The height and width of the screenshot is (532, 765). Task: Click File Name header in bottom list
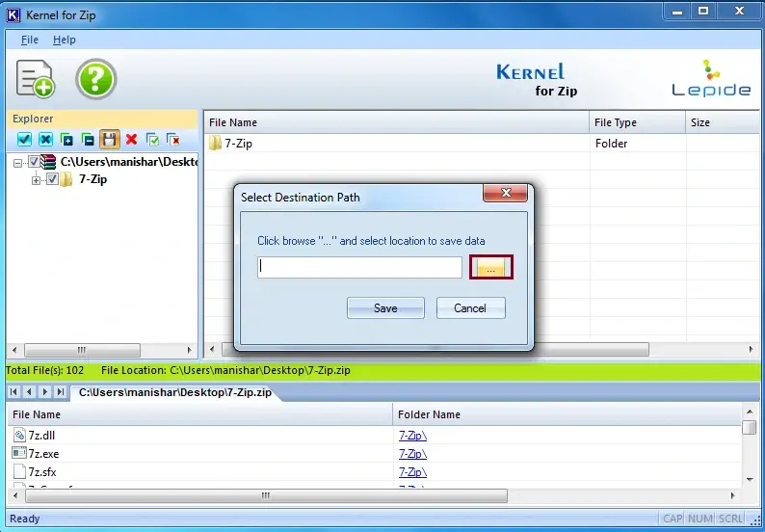pyautogui.click(x=199, y=414)
